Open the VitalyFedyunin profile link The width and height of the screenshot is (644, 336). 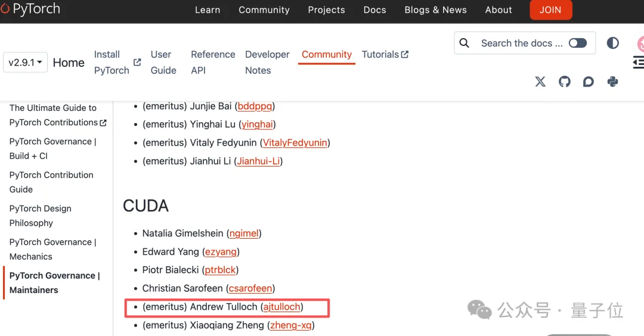click(295, 143)
